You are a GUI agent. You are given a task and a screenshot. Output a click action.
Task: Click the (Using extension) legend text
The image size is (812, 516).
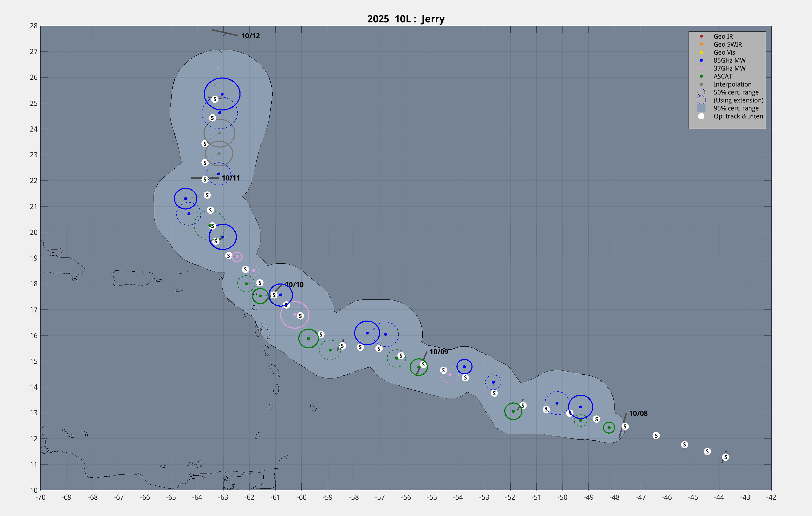[738, 100]
